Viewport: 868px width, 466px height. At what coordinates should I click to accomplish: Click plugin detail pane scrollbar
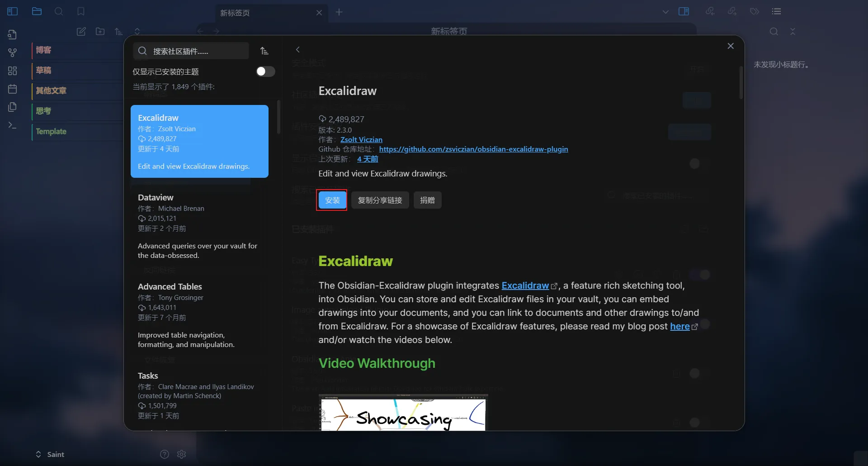(x=741, y=83)
